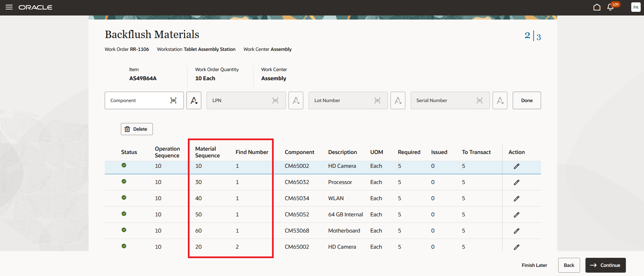Focus the LPN input field
The height and width of the screenshot is (276, 644).
(x=246, y=100)
